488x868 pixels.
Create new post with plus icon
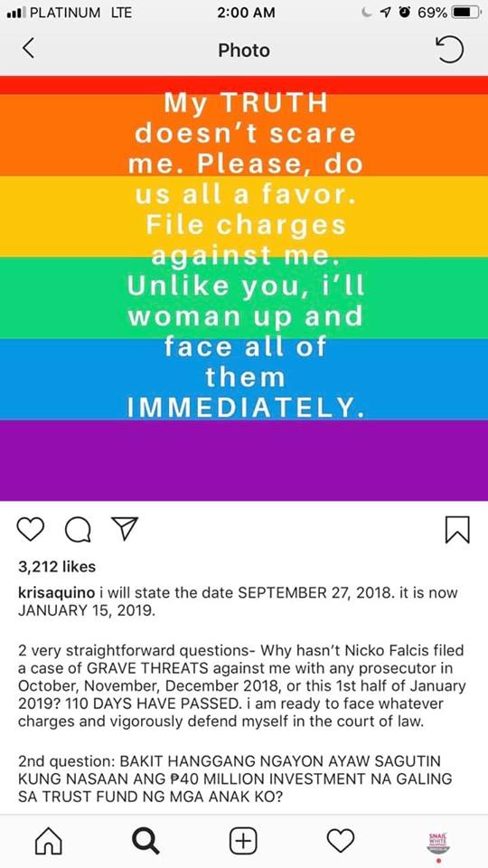coord(243,842)
